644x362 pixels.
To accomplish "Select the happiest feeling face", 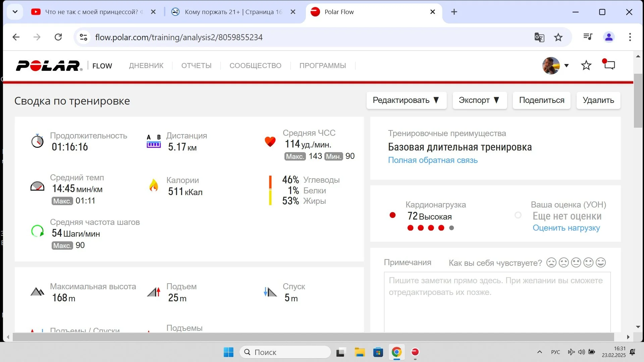I will pos(601,262).
